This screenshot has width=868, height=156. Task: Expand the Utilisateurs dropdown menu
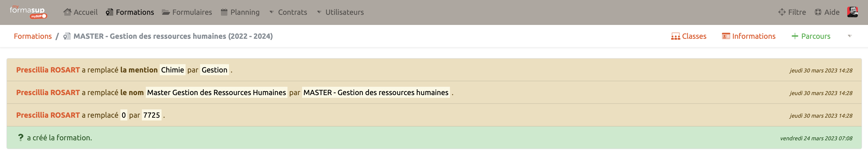(340, 12)
